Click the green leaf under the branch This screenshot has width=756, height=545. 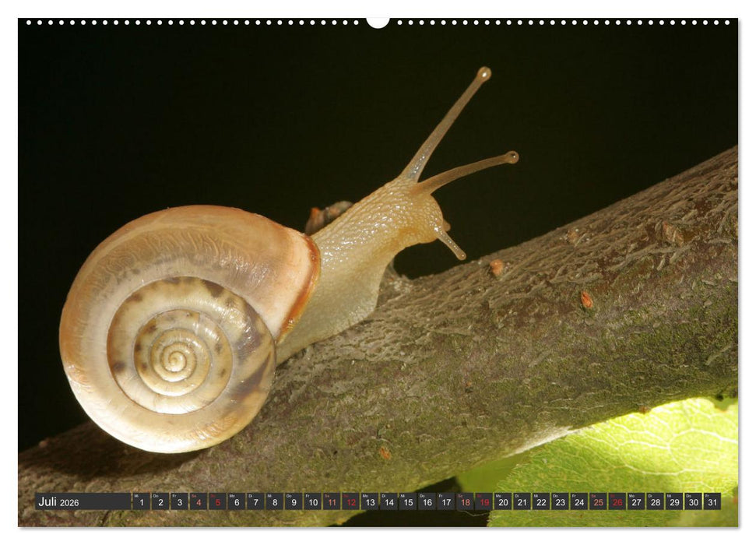638,452
